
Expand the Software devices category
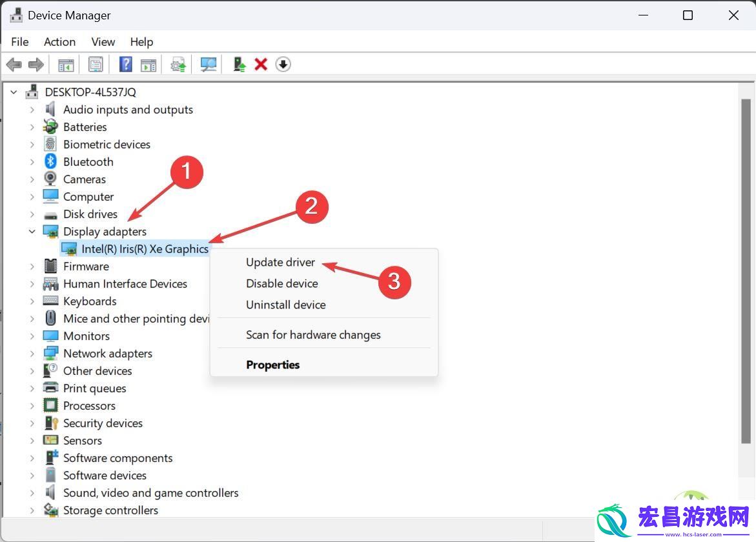[x=32, y=475]
